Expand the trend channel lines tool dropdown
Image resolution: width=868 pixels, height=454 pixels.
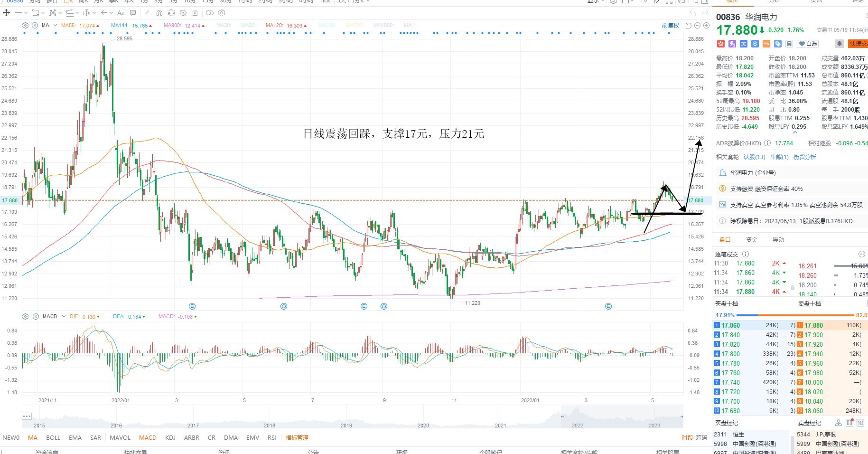pyautogui.click(x=76, y=13)
